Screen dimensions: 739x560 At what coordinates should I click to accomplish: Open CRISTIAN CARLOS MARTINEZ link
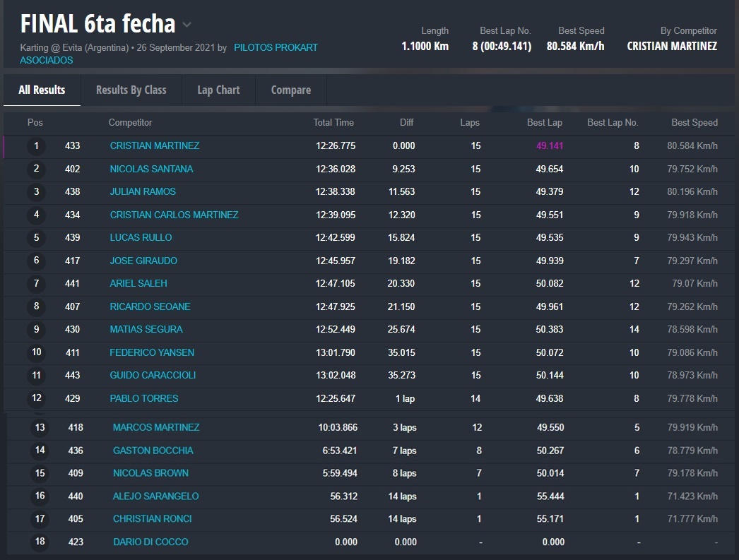click(x=174, y=215)
